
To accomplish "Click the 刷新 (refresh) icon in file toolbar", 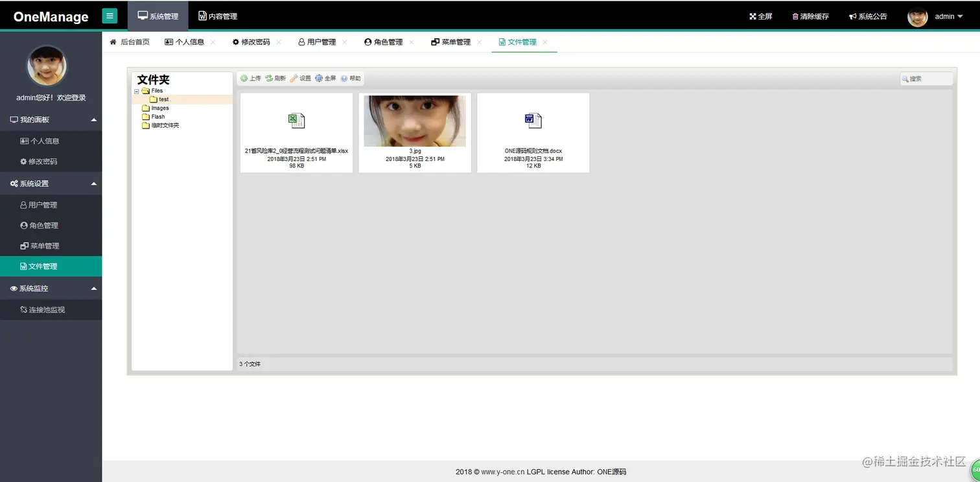I will coord(269,78).
